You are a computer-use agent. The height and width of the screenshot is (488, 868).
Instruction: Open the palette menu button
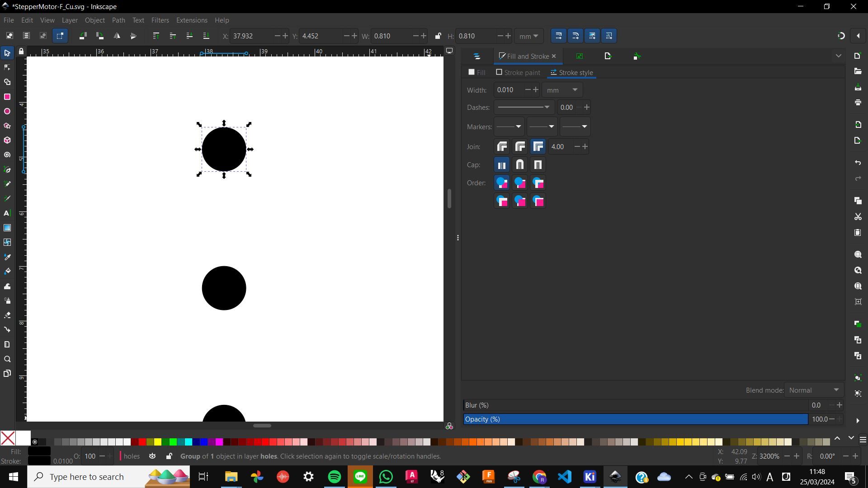point(863,439)
